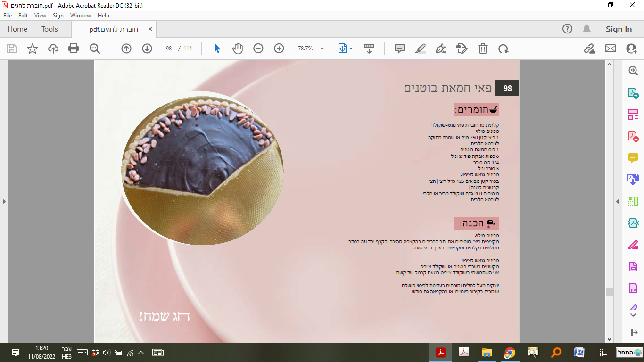Upload the file to Document Cloud
This screenshot has width=644, height=362.
point(53,49)
